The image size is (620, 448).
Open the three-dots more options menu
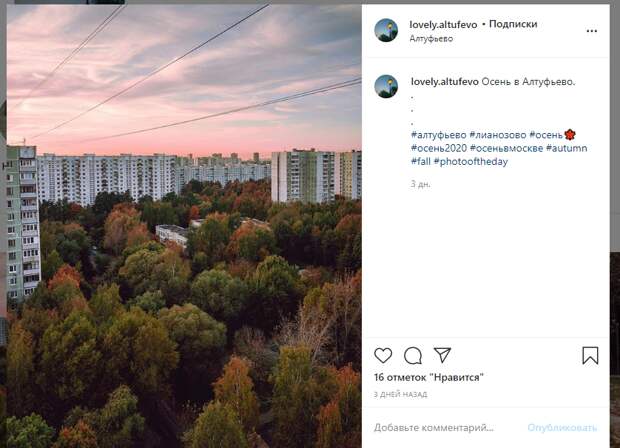click(x=592, y=31)
